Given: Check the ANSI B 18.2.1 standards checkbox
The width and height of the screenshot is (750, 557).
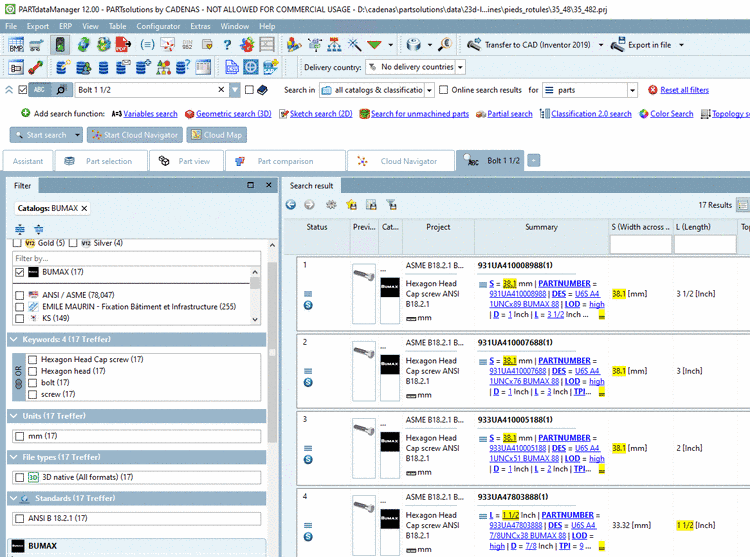Looking at the screenshot, I should pos(20,519).
